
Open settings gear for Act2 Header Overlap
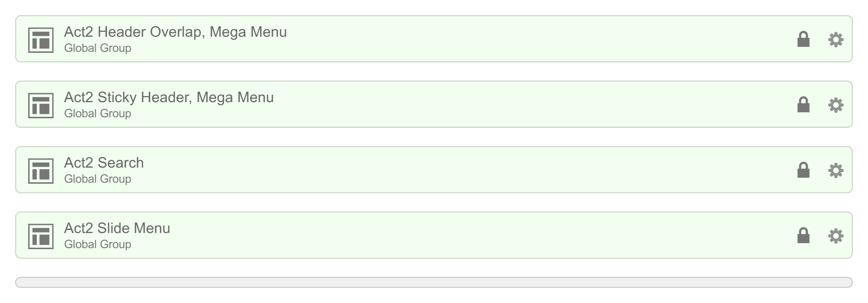835,39
